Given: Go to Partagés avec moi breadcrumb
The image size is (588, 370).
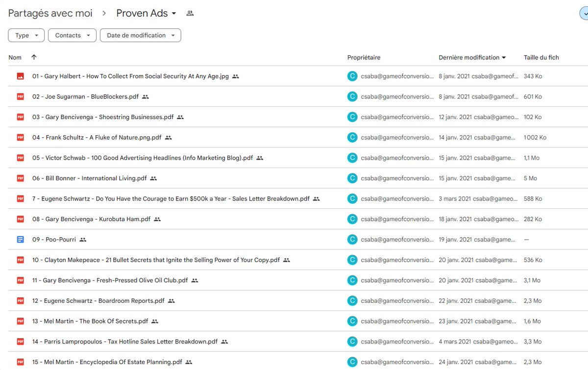Looking at the screenshot, I should click(50, 13).
